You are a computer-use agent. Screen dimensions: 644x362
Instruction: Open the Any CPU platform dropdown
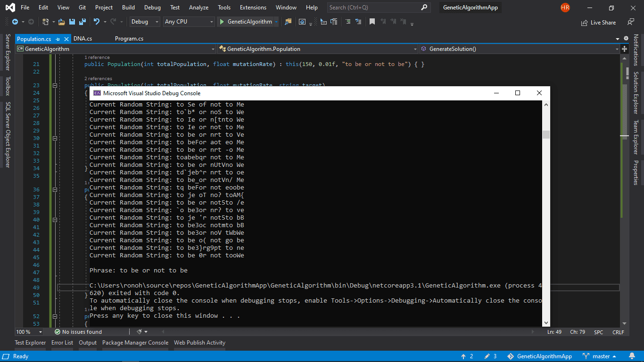click(189, 22)
